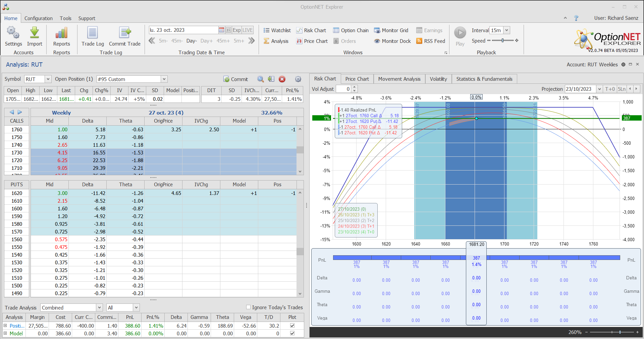Open the Monitor Grid window
This screenshot has width=644, height=339.
tap(391, 30)
